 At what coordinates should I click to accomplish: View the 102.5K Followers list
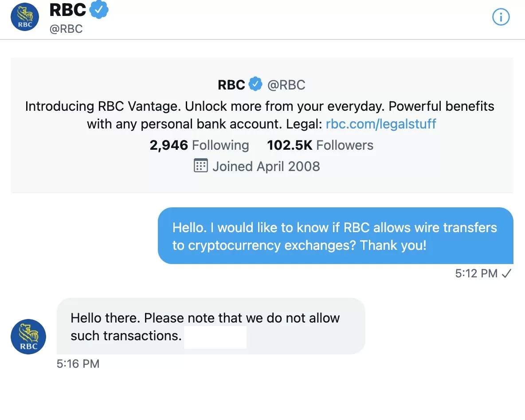[320, 145]
